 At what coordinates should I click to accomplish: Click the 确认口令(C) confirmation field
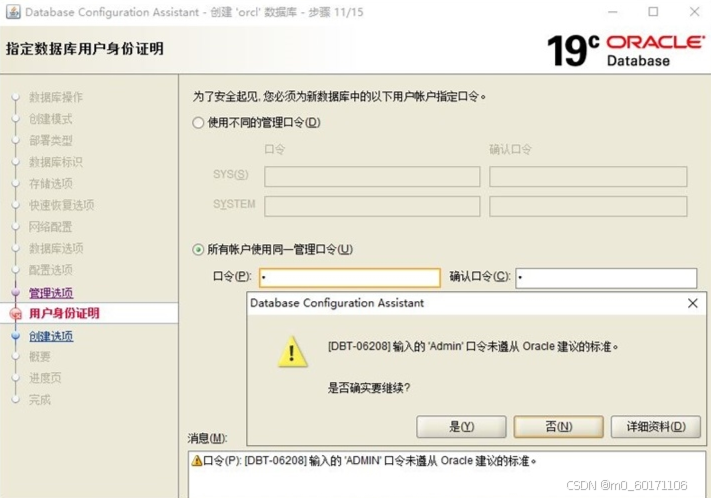(x=606, y=278)
